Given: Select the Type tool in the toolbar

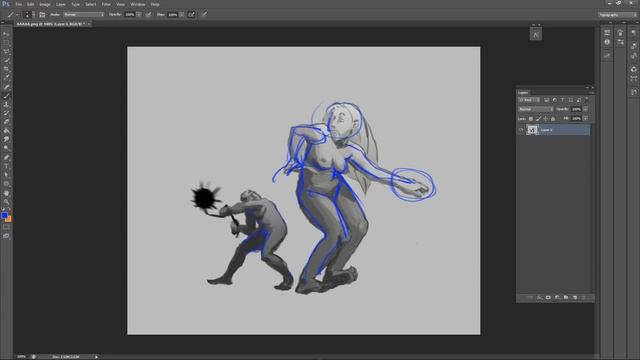Looking at the screenshot, I should point(6,166).
